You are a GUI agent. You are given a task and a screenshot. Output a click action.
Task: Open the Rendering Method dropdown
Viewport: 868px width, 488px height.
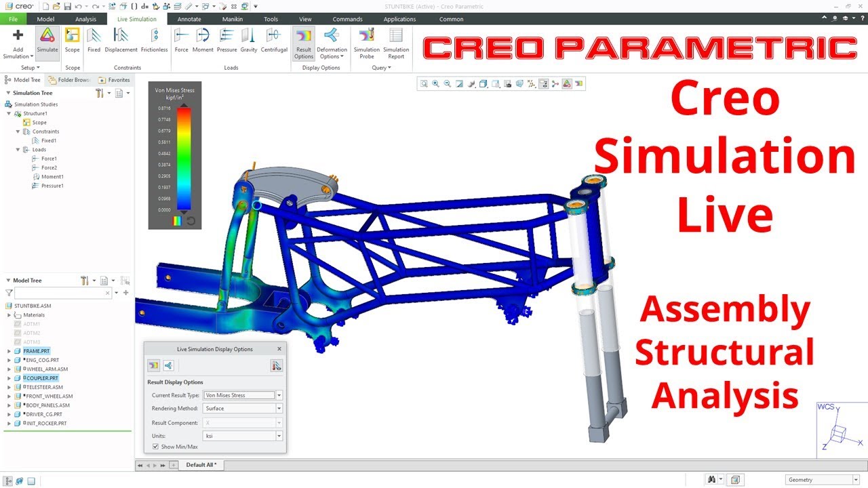click(x=279, y=409)
